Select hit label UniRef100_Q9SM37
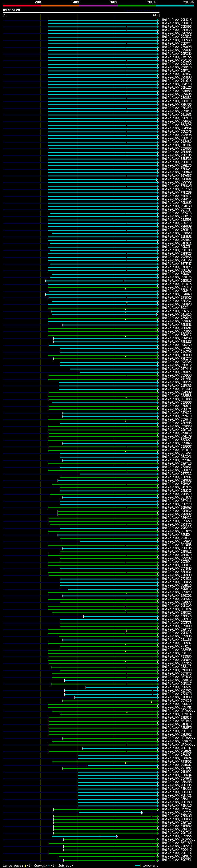Viewport: 197px width, 868px height. (176, 37)
